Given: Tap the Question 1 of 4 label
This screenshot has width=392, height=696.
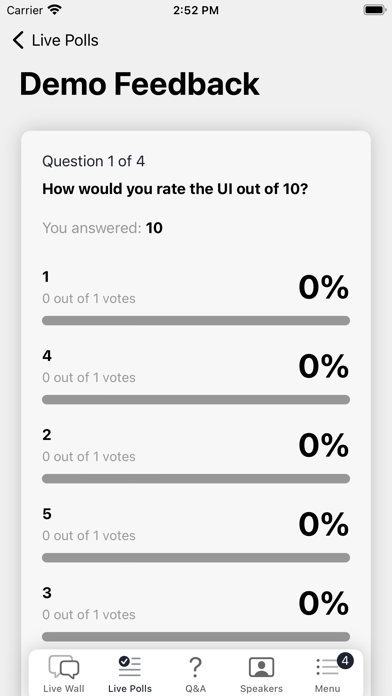Looking at the screenshot, I should click(x=94, y=161).
